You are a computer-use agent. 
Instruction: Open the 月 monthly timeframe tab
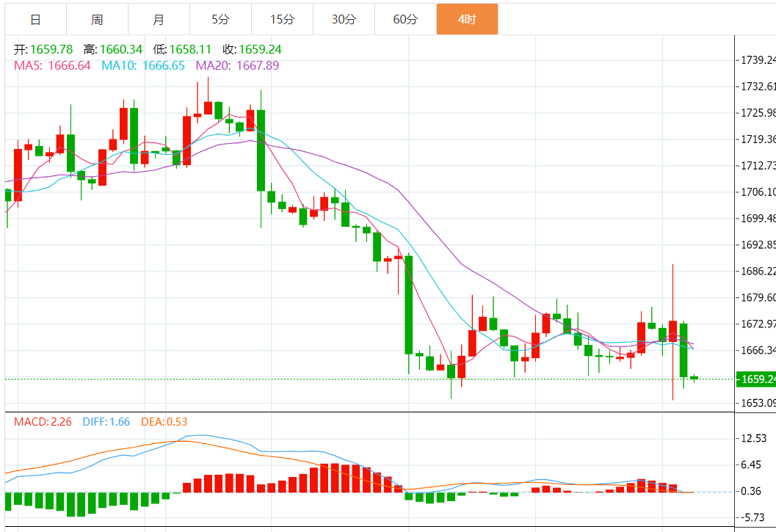click(x=159, y=19)
